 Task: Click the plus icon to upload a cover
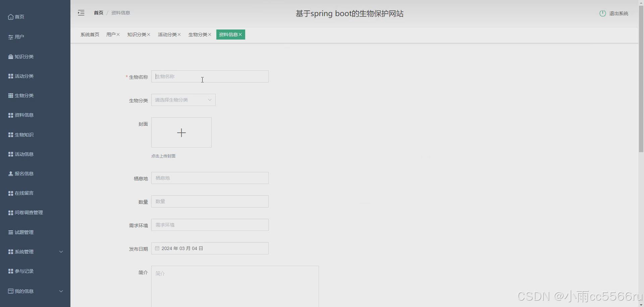[x=181, y=133]
